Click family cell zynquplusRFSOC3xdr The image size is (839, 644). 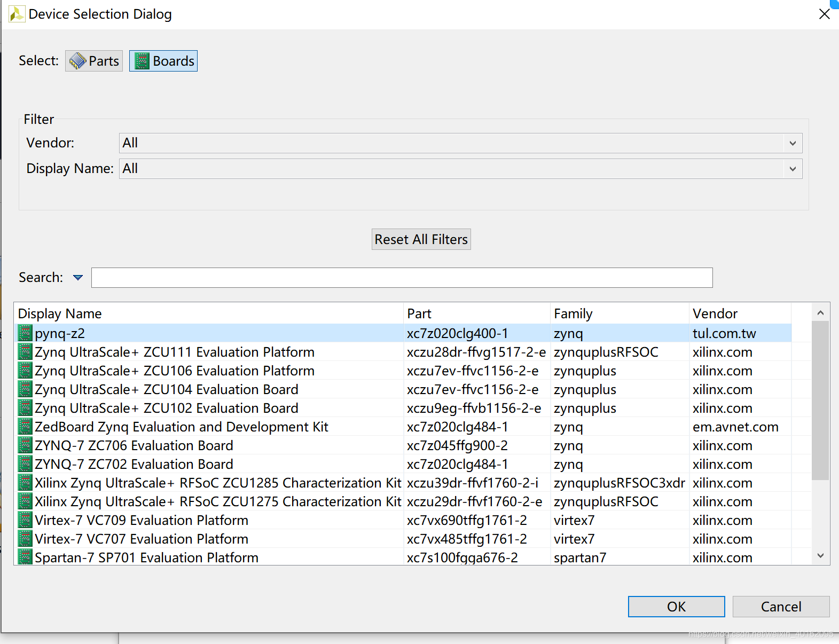[620, 483]
